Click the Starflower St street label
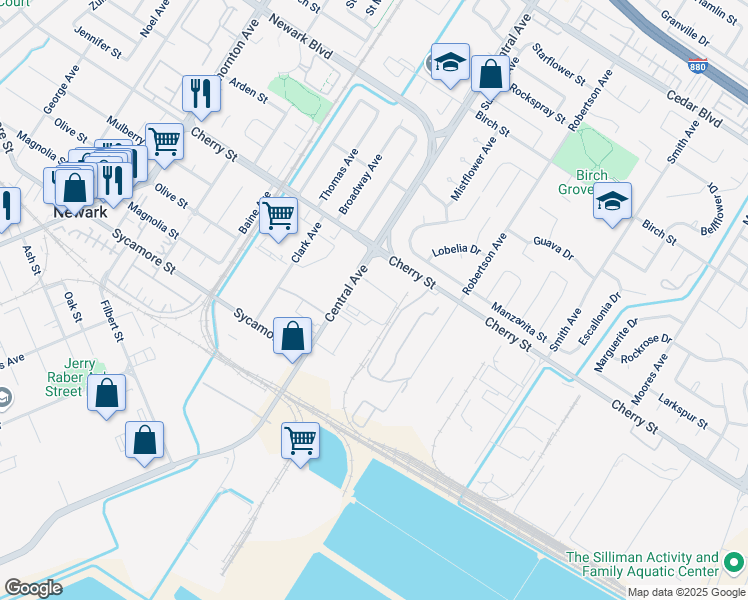Image resolution: width=748 pixels, height=600 pixels. point(559,64)
